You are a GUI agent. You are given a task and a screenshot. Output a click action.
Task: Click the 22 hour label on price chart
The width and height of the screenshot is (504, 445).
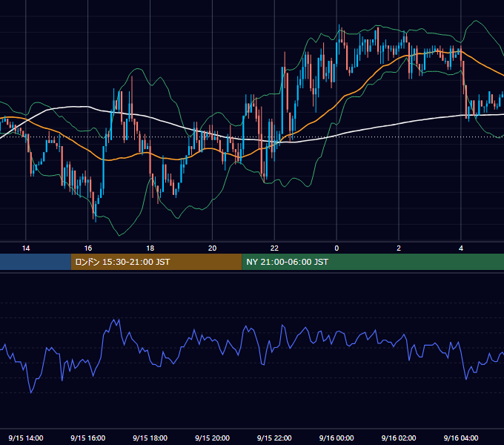pyautogui.click(x=274, y=248)
